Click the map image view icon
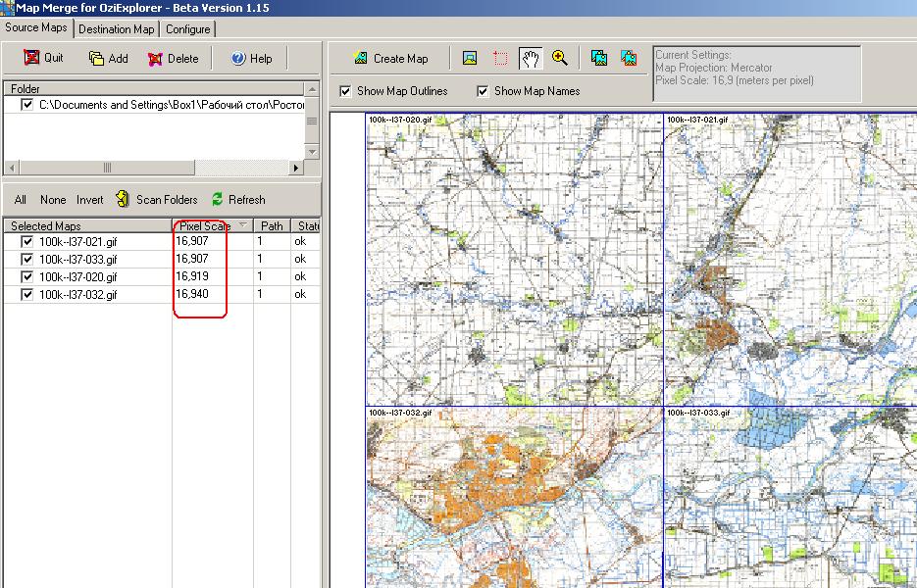This screenshot has width=917, height=588. click(470, 59)
